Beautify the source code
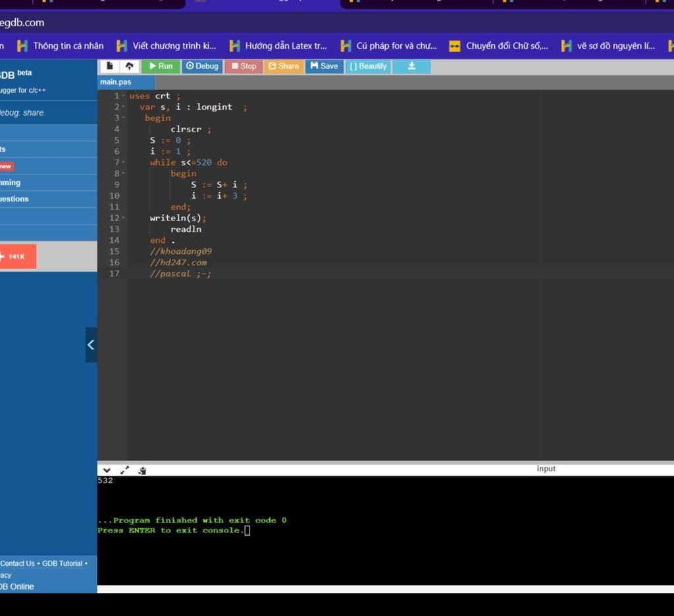 [x=368, y=66]
